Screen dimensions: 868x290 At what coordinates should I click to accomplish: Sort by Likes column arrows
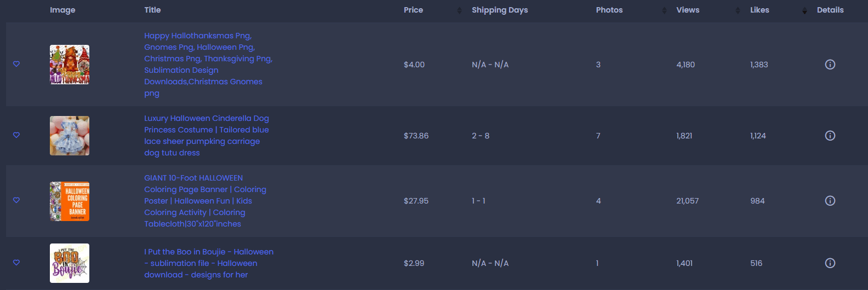[x=804, y=10]
